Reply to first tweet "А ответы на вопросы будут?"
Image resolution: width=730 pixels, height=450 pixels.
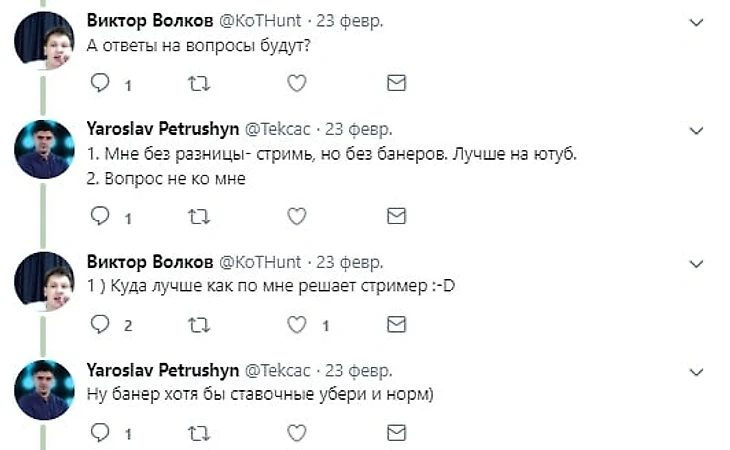[x=99, y=83]
